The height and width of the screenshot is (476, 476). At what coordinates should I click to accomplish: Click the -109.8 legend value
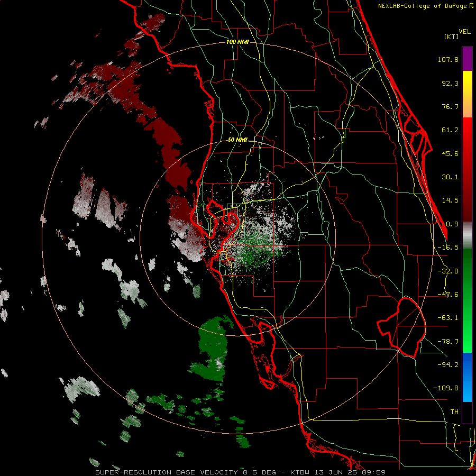pos(446,388)
